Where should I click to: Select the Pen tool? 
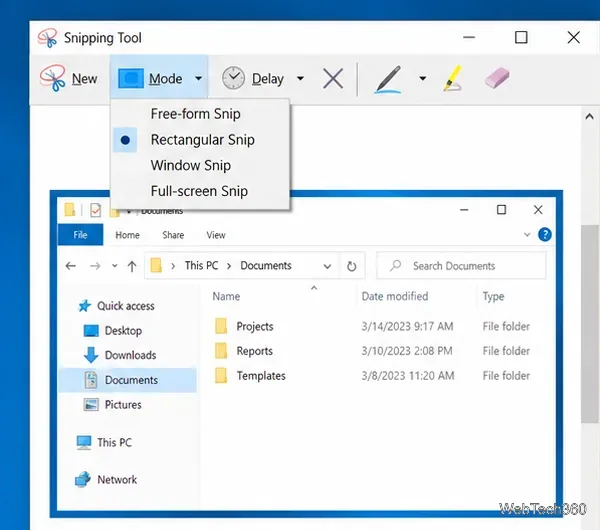pyautogui.click(x=388, y=79)
